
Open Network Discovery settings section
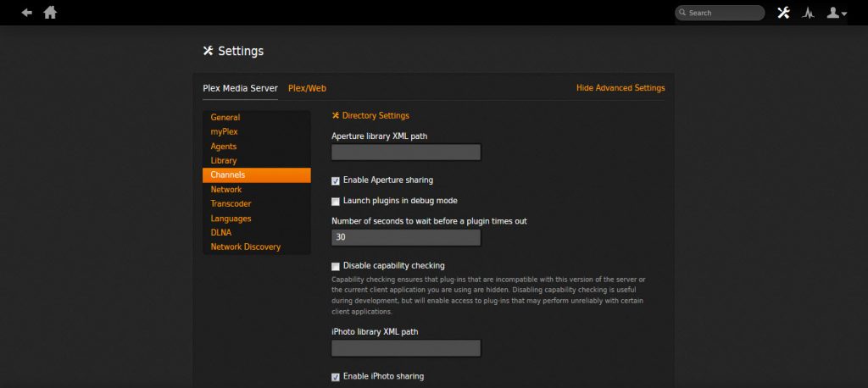click(x=256, y=247)
